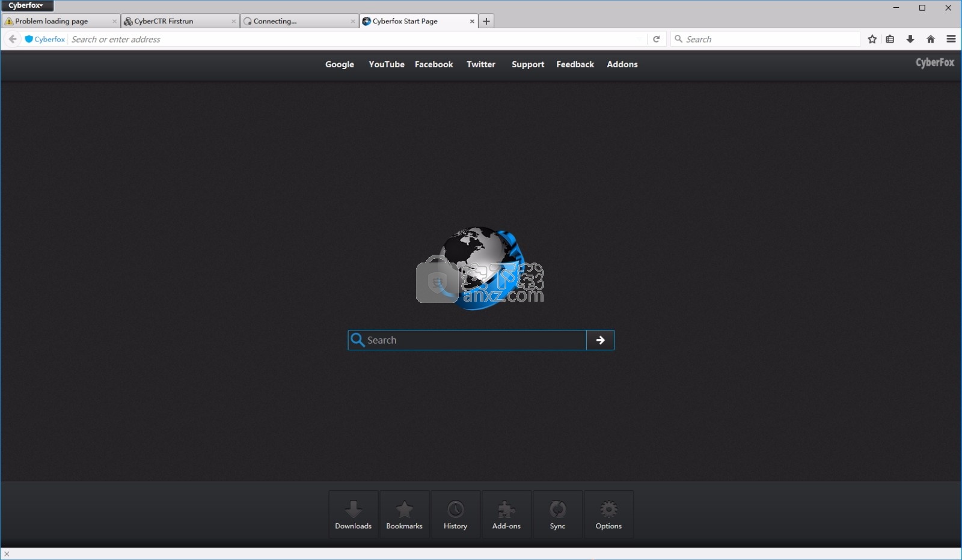Show bookmarks list from toolbar

pyautogui.click(x=890, y=39)
